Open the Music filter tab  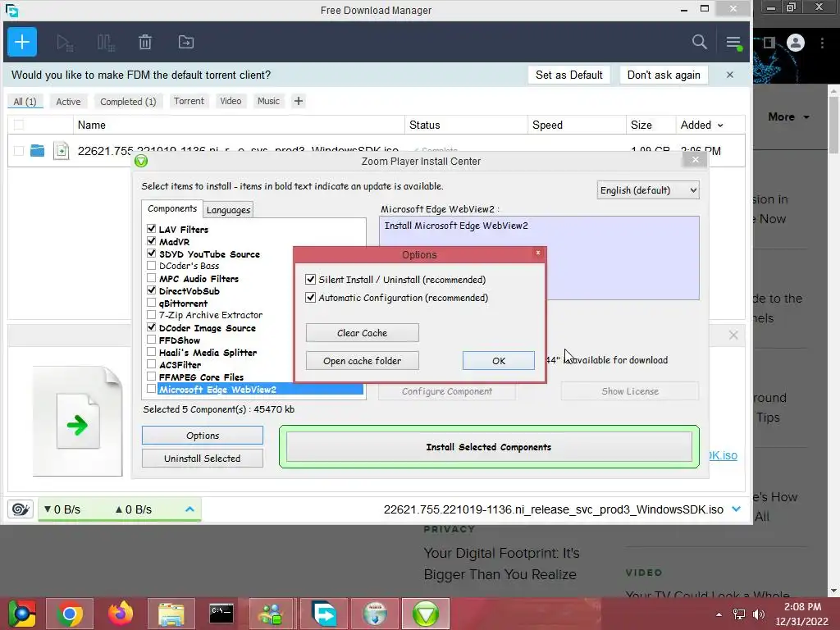(268, 101)
